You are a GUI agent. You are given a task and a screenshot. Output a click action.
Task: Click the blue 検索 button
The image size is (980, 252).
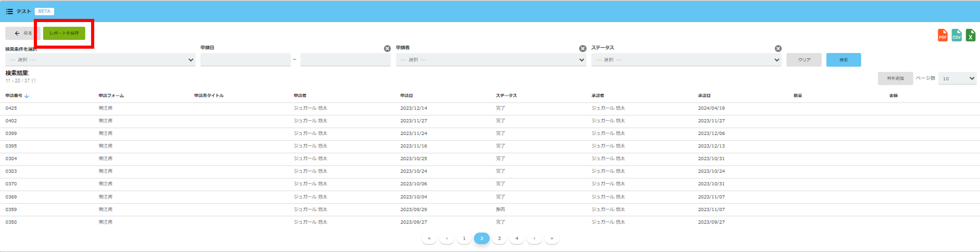843,60
